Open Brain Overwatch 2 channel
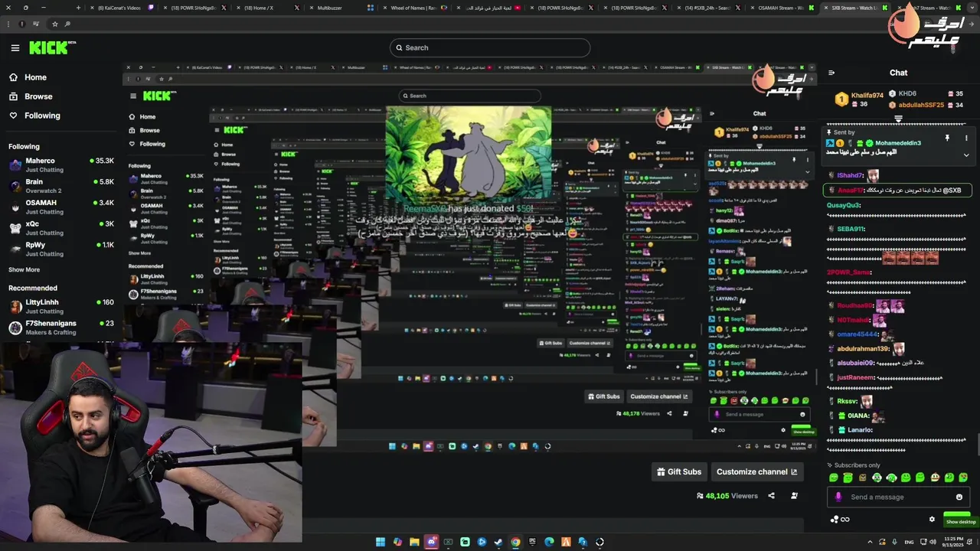The width and height of the screenshot is (980, 551). [61, 186]
